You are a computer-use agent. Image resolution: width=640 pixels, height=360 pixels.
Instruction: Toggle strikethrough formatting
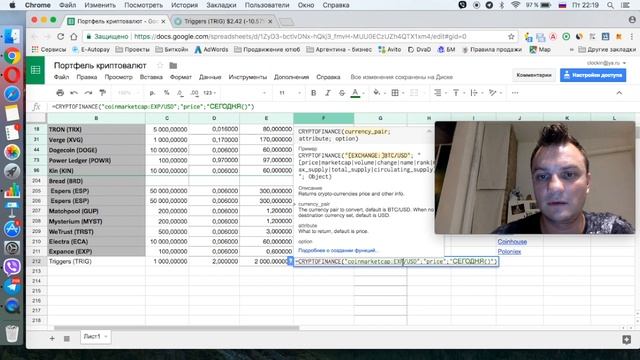tap(342, 93)
